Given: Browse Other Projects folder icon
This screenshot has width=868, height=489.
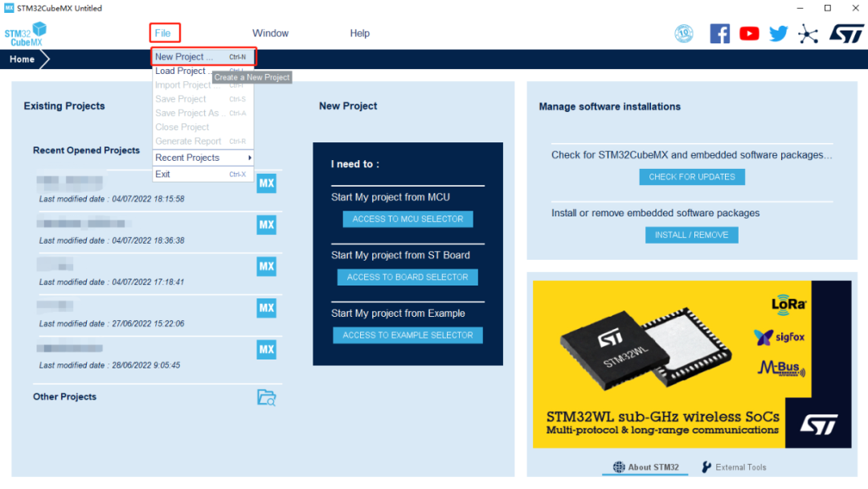Looking at the screenshot, I should point(266,397).
